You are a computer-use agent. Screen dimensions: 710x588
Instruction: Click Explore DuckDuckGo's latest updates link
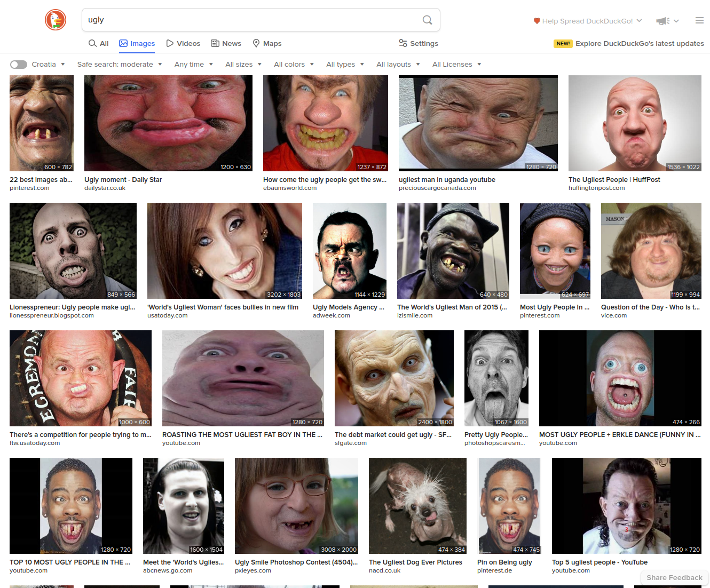click(640, 44)
